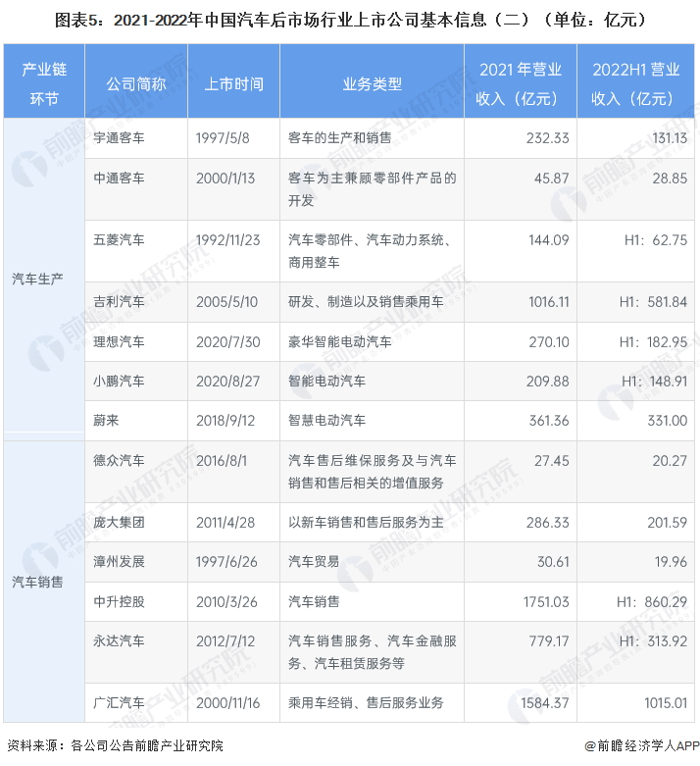Viewport: 700px width, 766px height.
Task: Click 2021 revenue value '270.10'
Action: click(x=549, y=341)
